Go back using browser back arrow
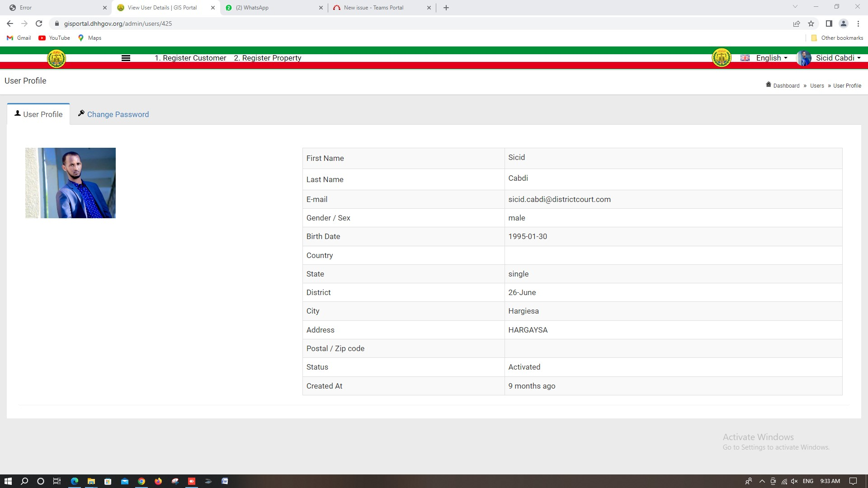The height and width of the screenshot is (488, 868). [x=10, y=23]
